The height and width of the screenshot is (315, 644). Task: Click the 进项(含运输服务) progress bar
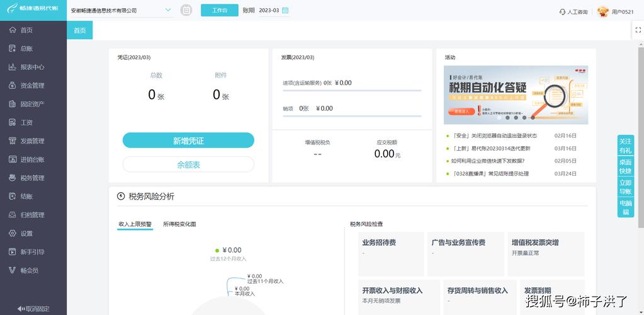[x=352, y=90]
